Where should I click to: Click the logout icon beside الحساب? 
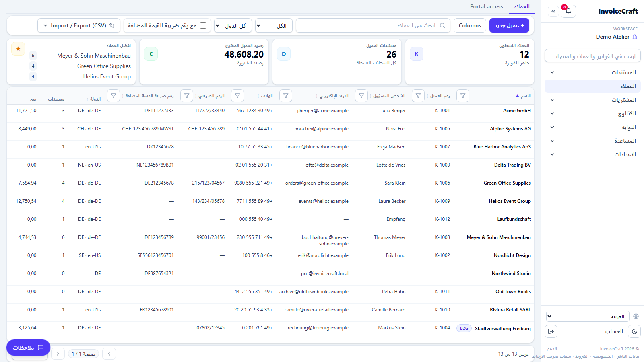(551, 331)
